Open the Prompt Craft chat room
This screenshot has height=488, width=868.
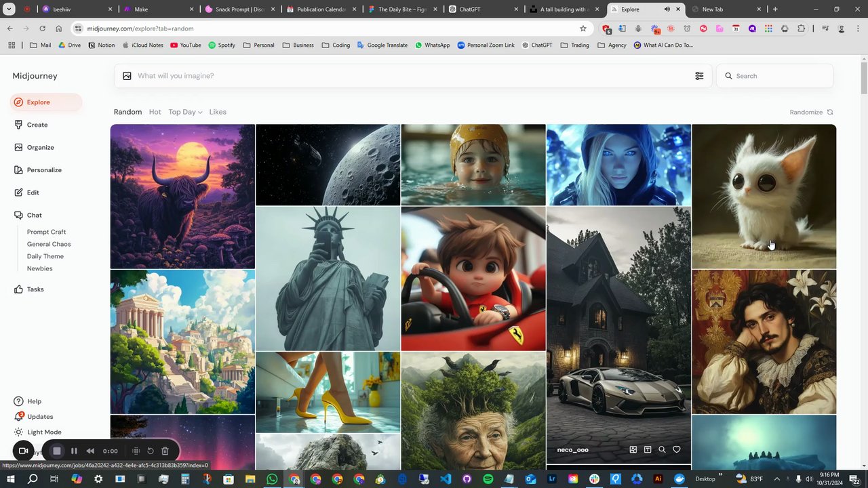click(46, 232)
